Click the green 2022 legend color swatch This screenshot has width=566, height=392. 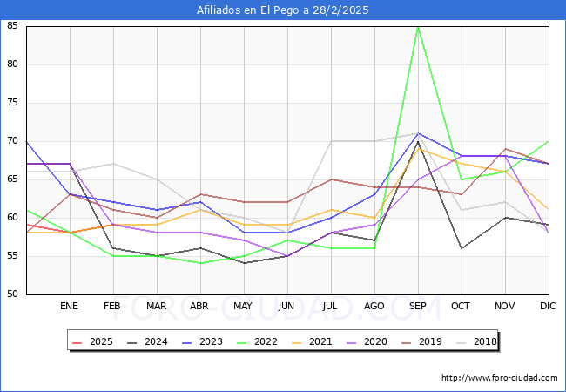pos(242,342)
